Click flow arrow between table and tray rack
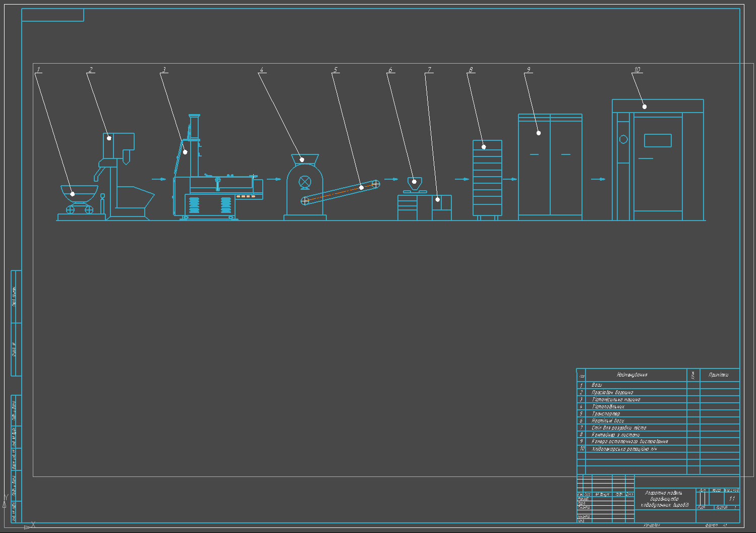Screen dimensions: 756x533 462,179
